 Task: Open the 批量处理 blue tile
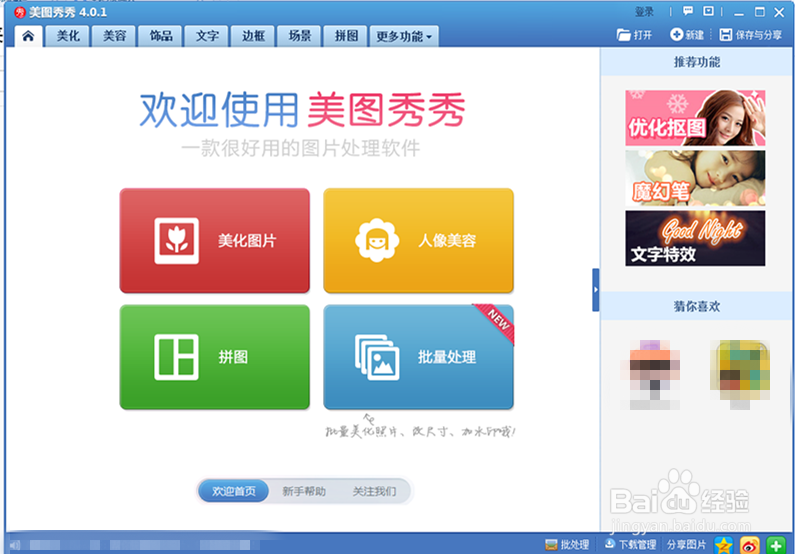click(x=418, y=357)
